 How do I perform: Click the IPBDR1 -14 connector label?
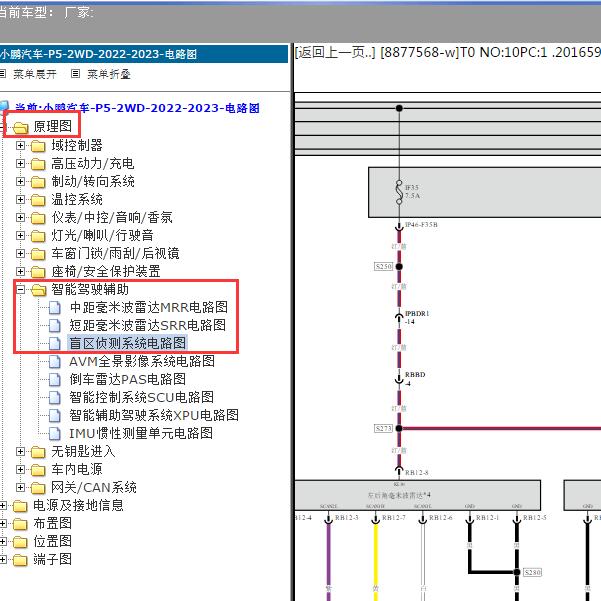(417, 317)
